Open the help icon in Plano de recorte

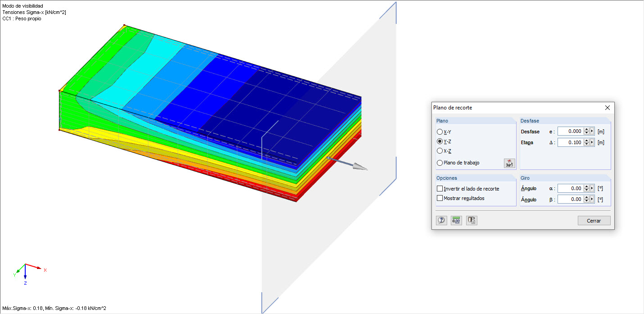tap(441, 220)
